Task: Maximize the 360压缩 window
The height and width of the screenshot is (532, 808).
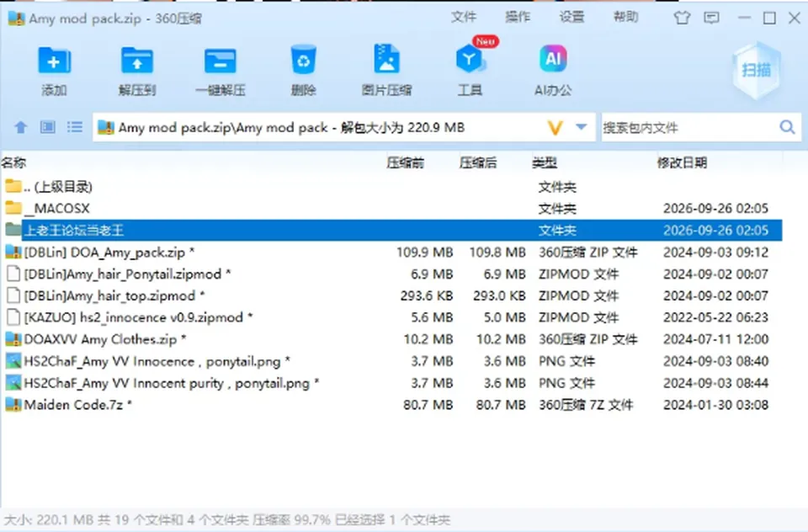Action: 769,18
